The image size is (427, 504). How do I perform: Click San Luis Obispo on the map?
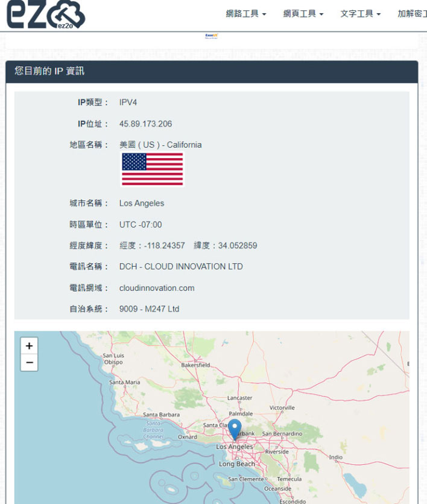coord(113,359)
